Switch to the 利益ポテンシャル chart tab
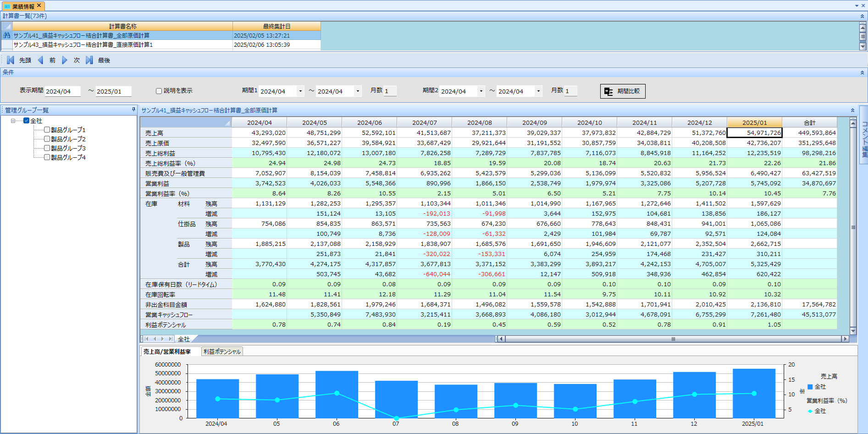868x434 pixels. coord(222,351)
